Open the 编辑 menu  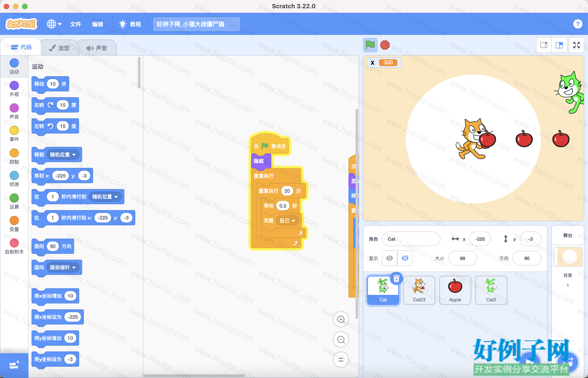[x=97, y=24]
